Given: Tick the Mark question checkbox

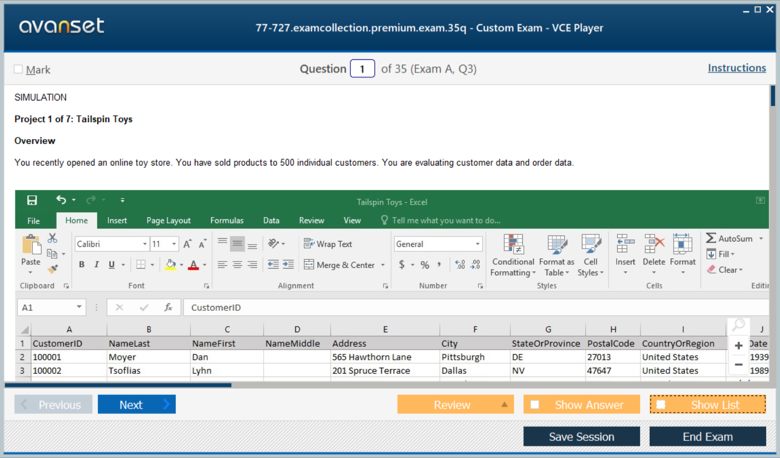Looking at the screenshot, I should point(18,69).
